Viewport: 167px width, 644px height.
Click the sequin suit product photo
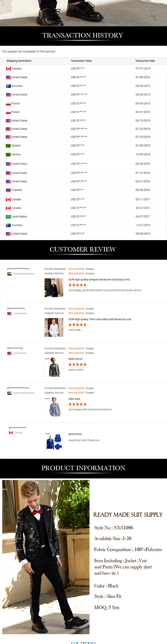coord(46,557)
